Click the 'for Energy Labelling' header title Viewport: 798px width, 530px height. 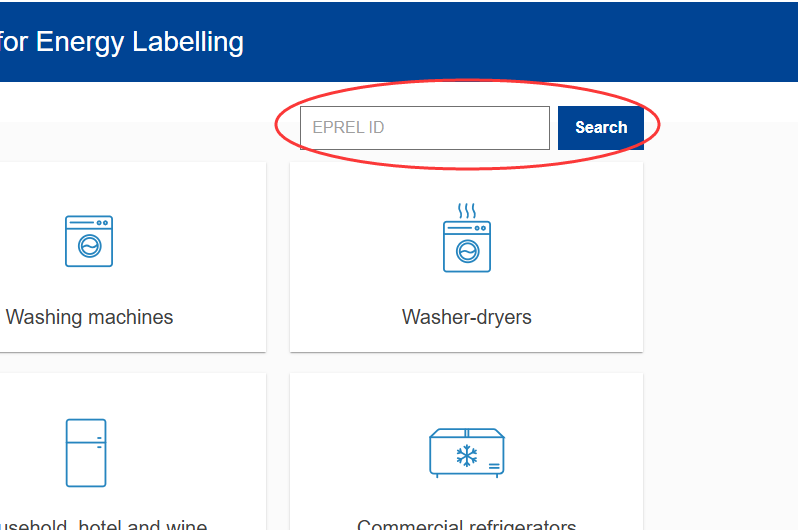coord(121,42)
